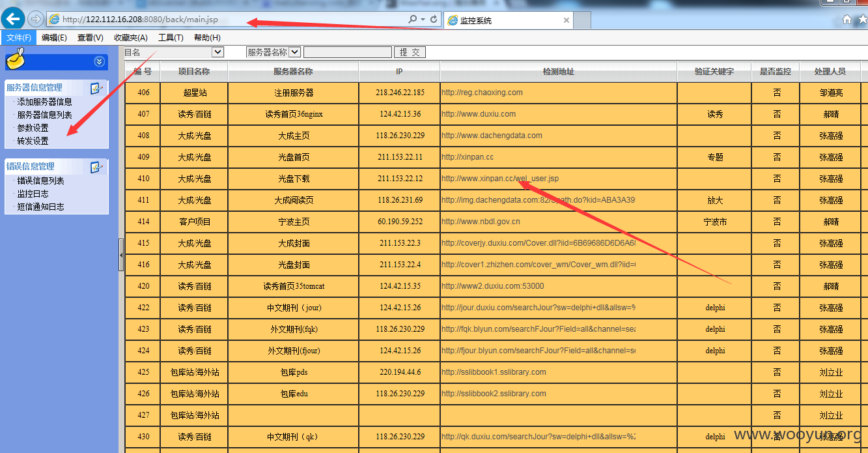
Task: Click the Home icon in browser toolbar
Action: pyautogui.click(x=847, y=20)
